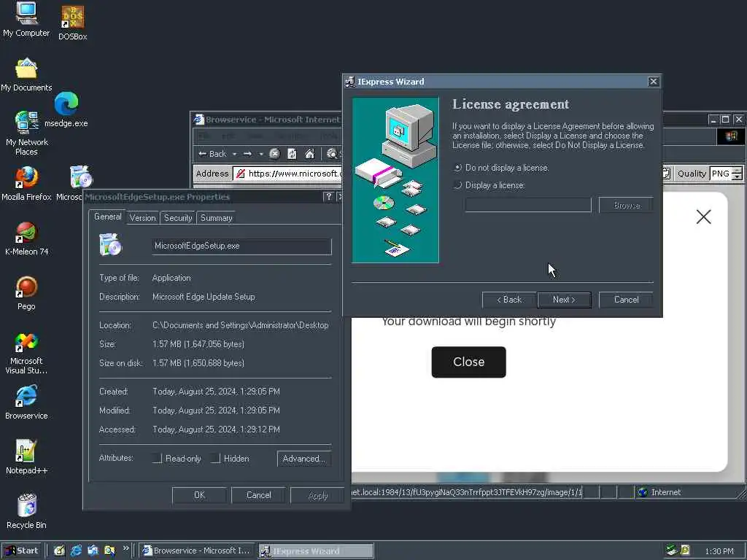This screenshot has height=560, width=747.
Task: Click the Accessed date value ending 1:29:12 PM
Action: (216, 429)
